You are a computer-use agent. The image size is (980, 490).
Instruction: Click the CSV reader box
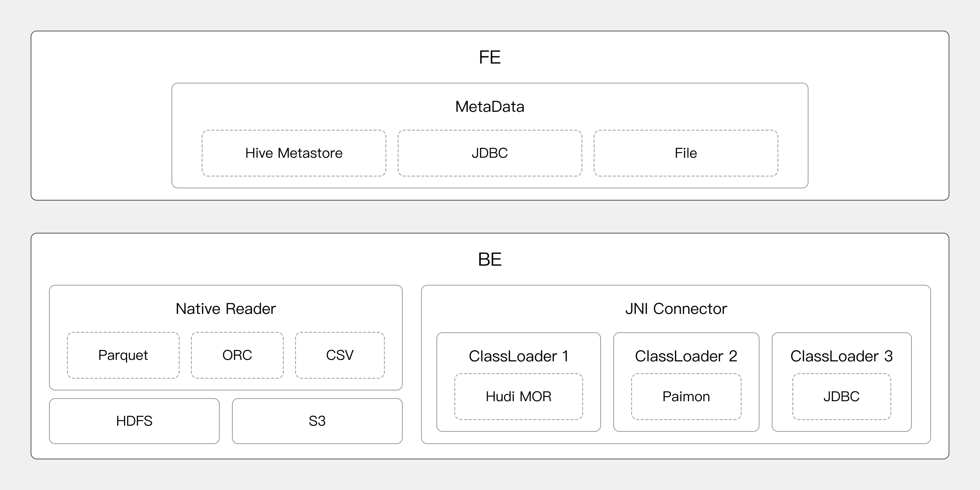[x=340, y=355]
